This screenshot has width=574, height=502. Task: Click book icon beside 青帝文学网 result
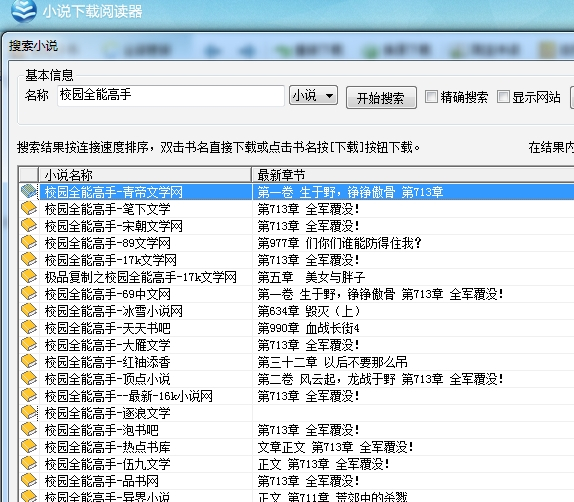[29, 191]
